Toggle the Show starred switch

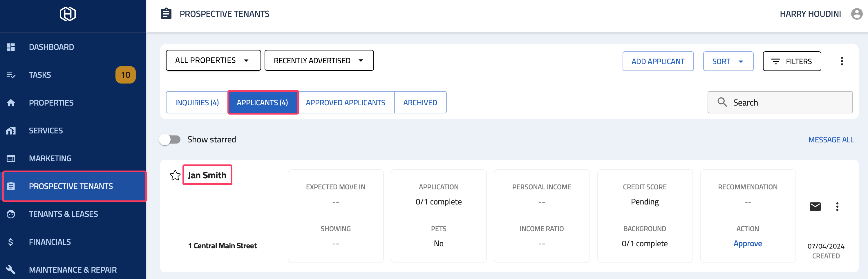170,139
